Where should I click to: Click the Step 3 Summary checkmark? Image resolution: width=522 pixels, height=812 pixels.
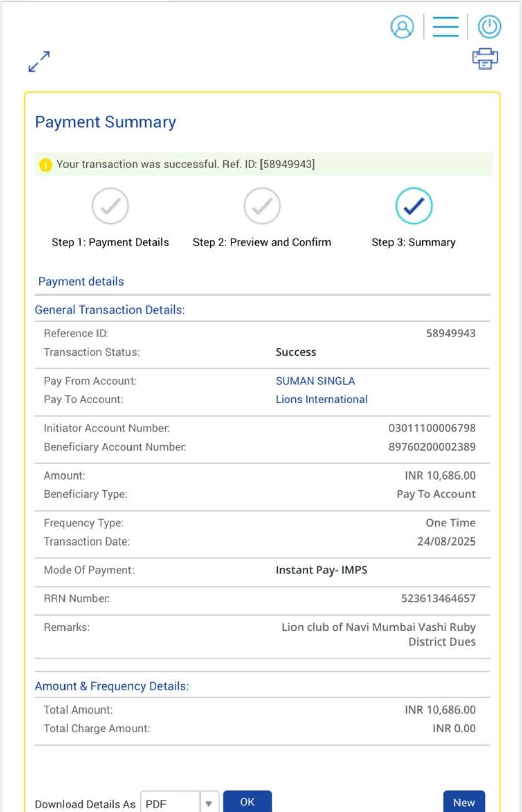point(414,206)
